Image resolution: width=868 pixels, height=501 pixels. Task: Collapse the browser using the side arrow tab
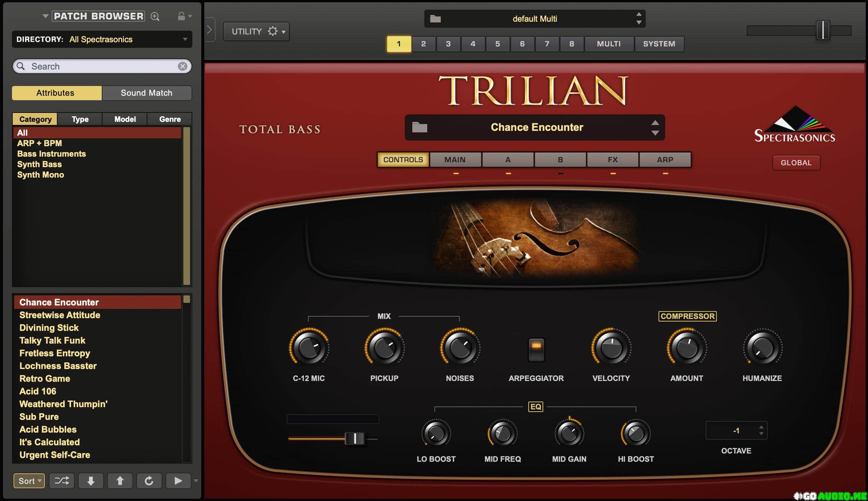210,30
